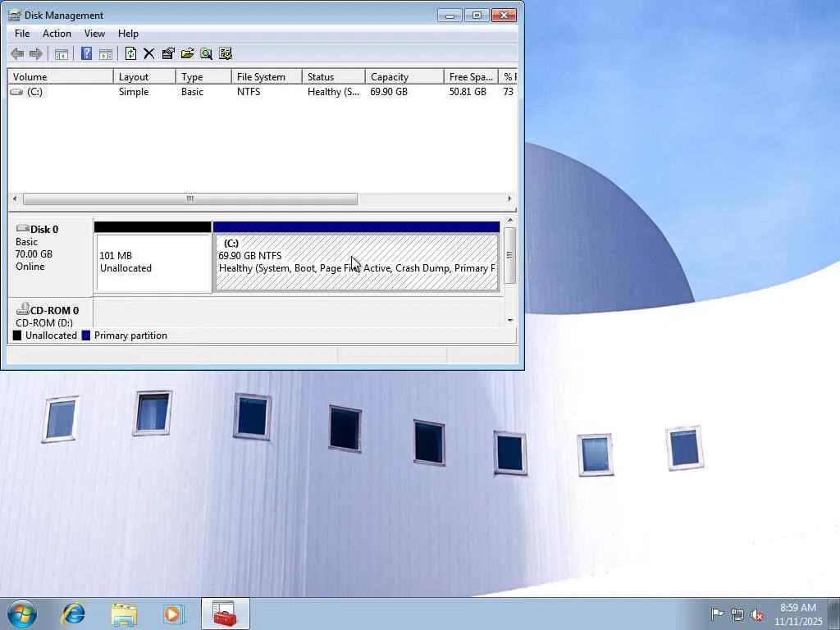
Task: Click the Explore magnifier toolbar icon
Action: (206, 53)
